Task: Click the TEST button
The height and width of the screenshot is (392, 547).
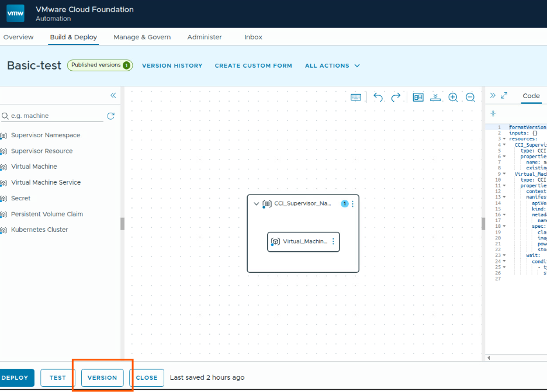Action: tap(58, 377)
